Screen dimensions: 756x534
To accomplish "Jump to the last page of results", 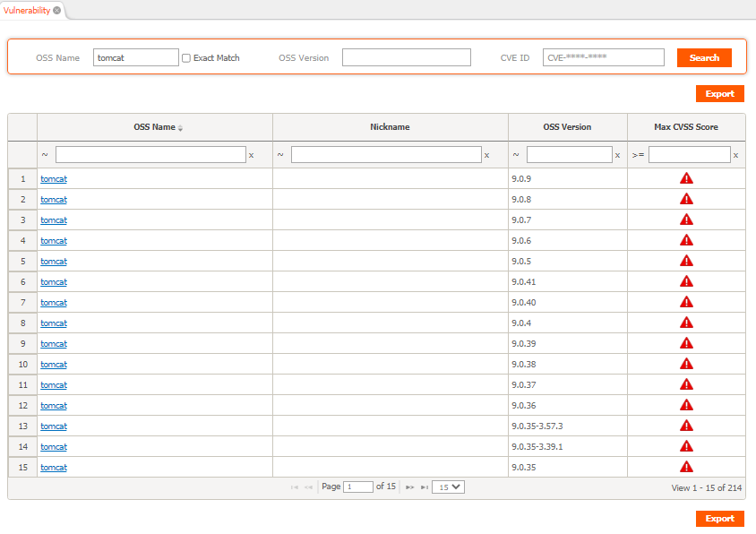I will tap(425, 487).
